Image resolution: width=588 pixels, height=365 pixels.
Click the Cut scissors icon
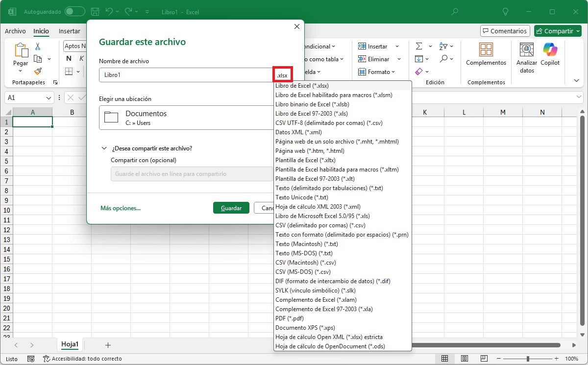click(x=38, y=47)
